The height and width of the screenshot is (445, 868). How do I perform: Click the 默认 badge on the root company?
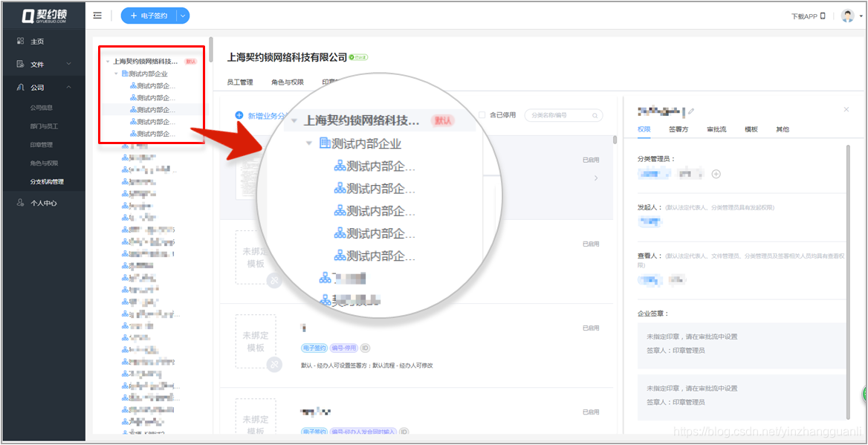(190, 62)
